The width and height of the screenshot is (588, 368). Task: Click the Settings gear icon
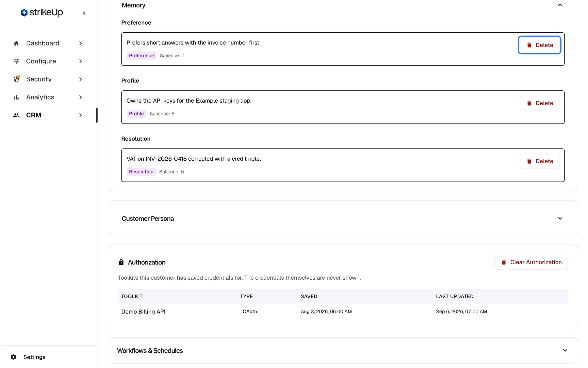(x=13, y=357)
